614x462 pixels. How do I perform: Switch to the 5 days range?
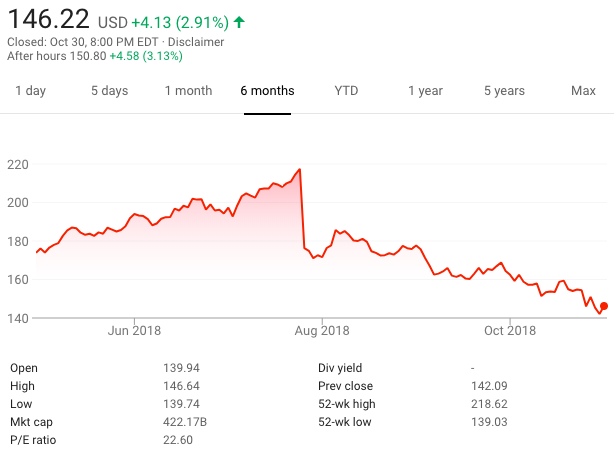(x=109, y=91)
